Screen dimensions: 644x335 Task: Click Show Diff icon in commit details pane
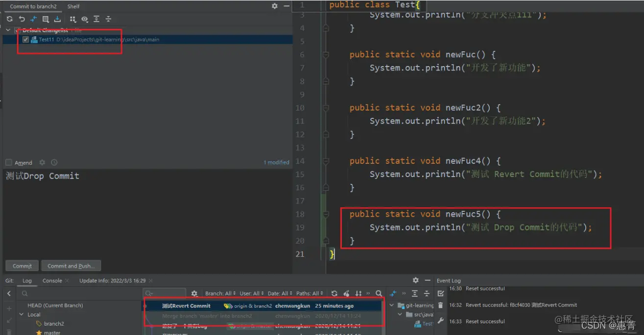[x=393, y=293]
